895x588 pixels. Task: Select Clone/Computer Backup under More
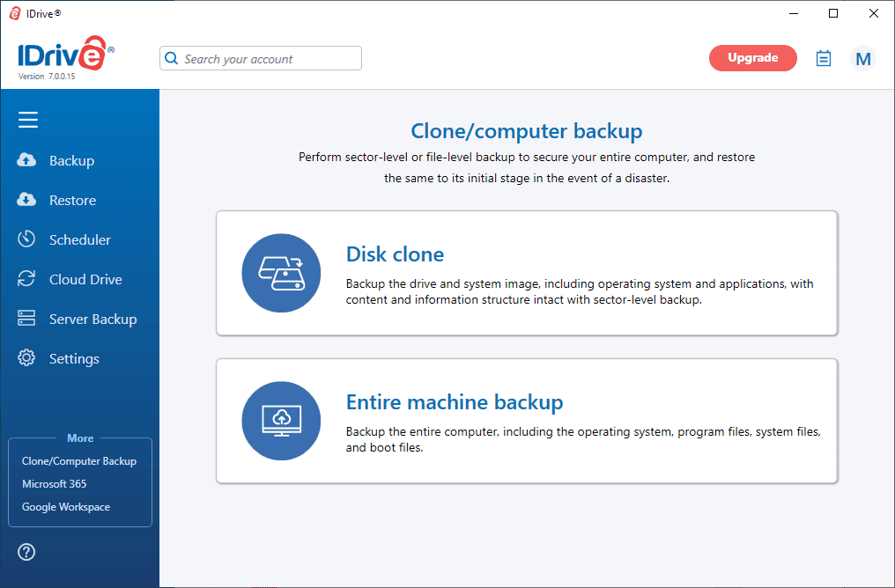(x=79, y=461)
